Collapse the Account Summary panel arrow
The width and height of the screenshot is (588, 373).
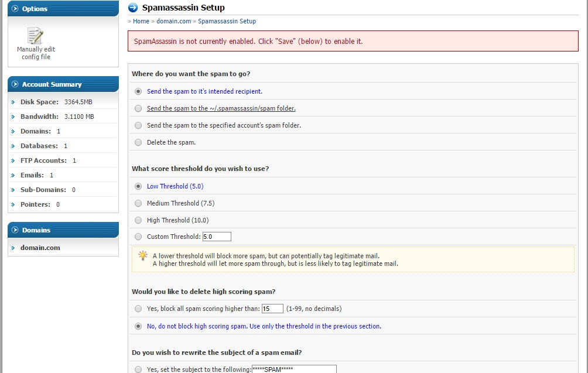click(15, 84)
